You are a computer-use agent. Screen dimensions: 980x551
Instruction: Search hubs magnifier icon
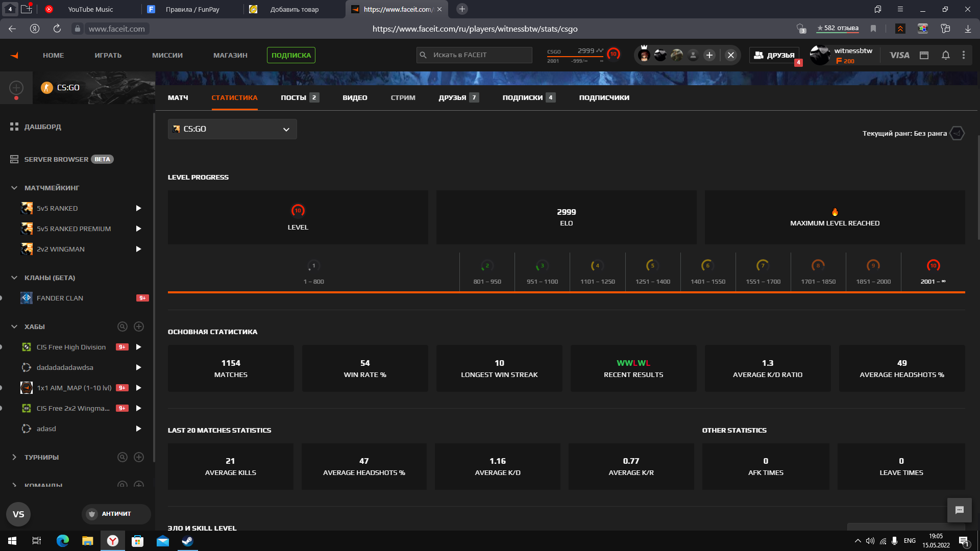[x=122, y=327]
